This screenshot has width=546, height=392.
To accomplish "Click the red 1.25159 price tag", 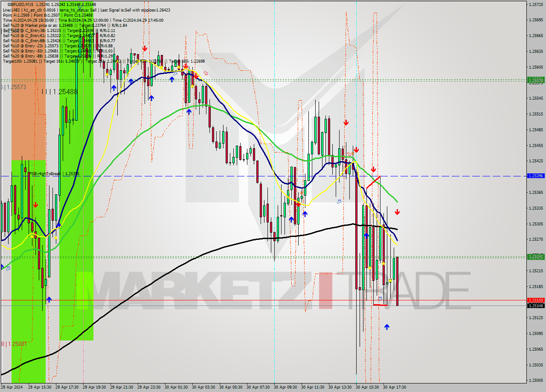I will click(x=536, y=300).
